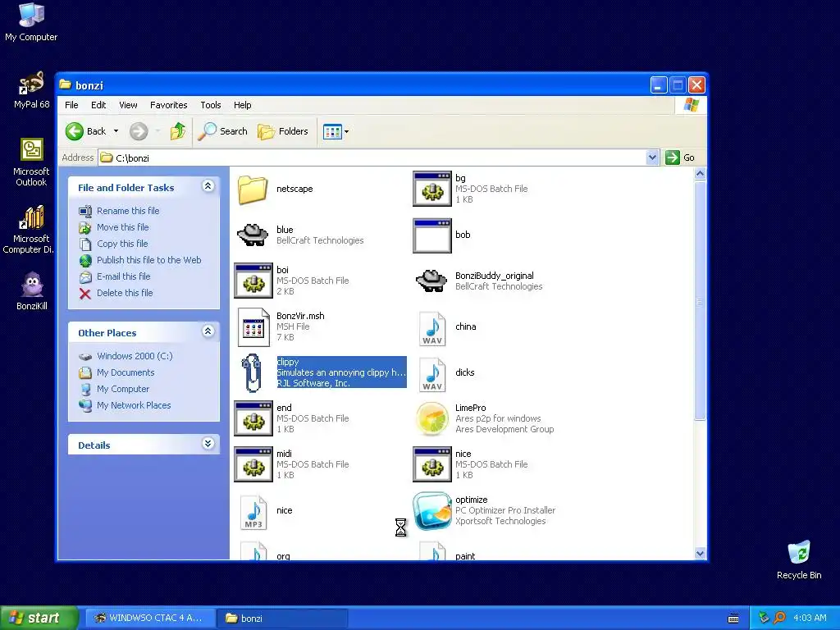Open the Address bar dropdown arrow
The width and height of the screenshot is (840, 630).
point(652,157)
